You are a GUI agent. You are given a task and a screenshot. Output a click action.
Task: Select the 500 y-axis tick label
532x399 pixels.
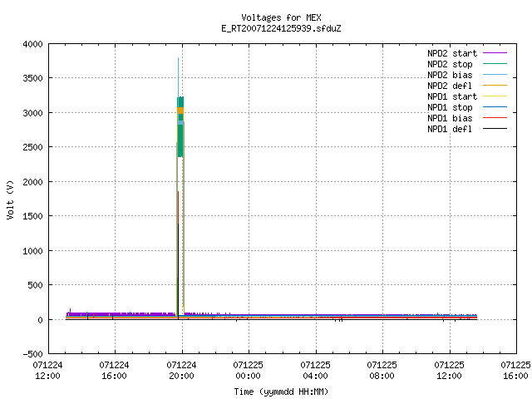pos(35,285)
